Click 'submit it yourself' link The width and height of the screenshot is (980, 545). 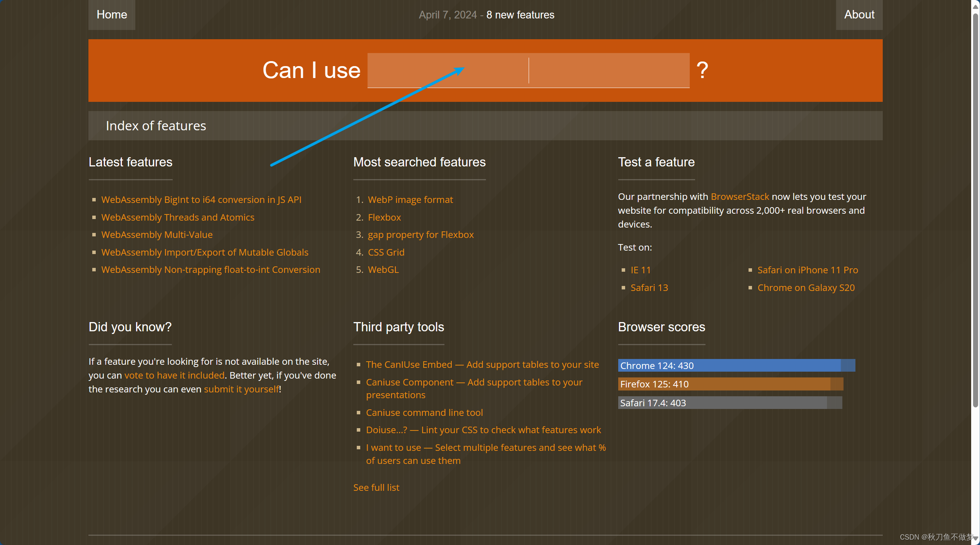click(241, 389)
